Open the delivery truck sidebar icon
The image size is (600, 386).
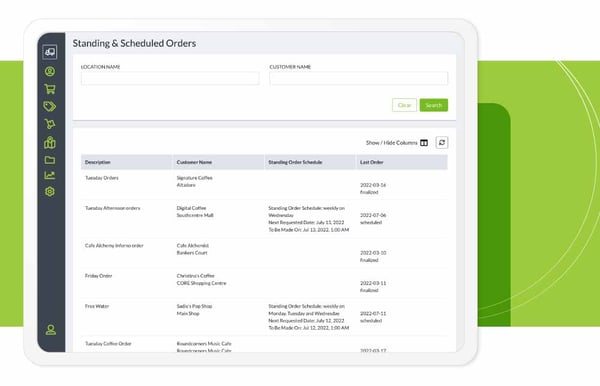point(50,52)
